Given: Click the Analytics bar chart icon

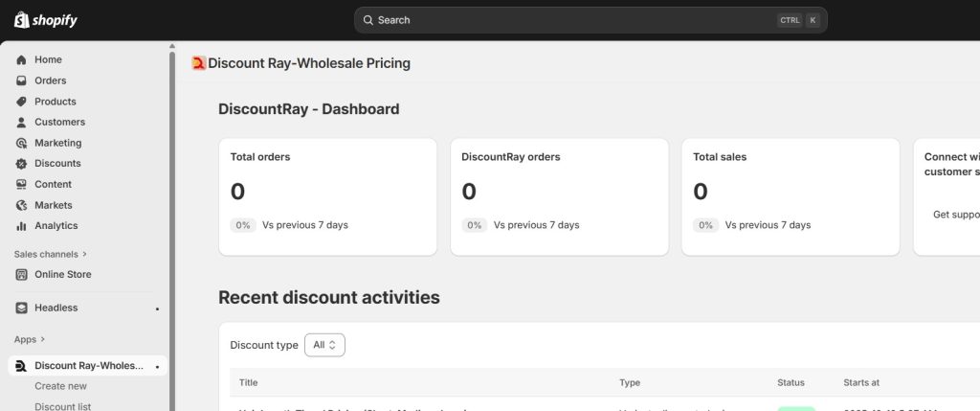Looking at the screenshot, I should click(x=22, y=226).
